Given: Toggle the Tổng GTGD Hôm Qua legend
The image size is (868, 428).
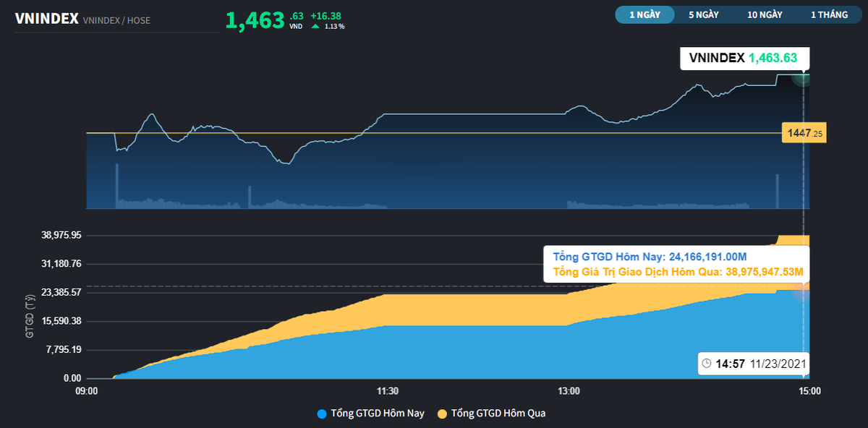Looking at the screenshot, I should (491, 414).
